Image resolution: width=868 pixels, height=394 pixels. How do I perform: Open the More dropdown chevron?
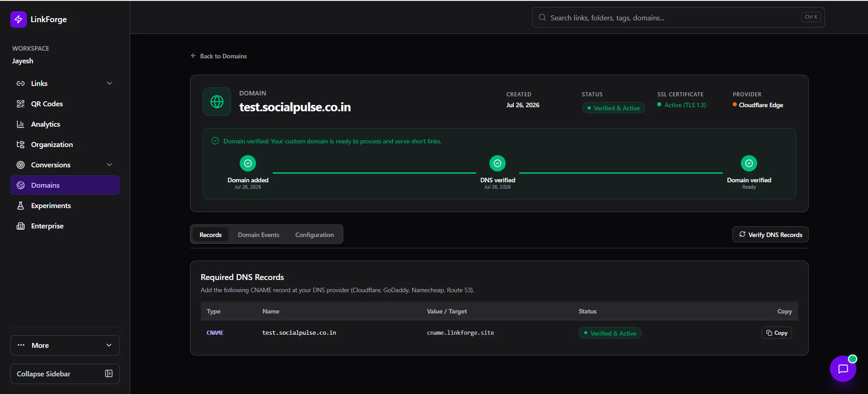coord(109,345)
